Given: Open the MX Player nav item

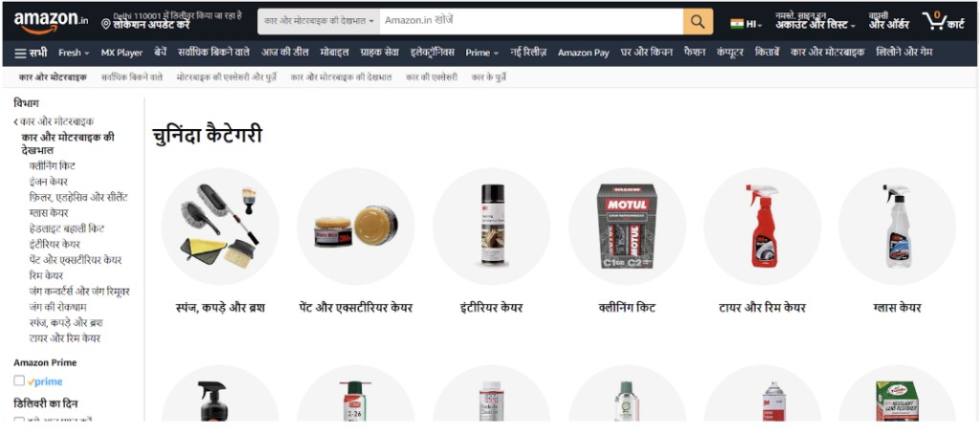Looking at the screenshot, I should (x=122, y=54).
